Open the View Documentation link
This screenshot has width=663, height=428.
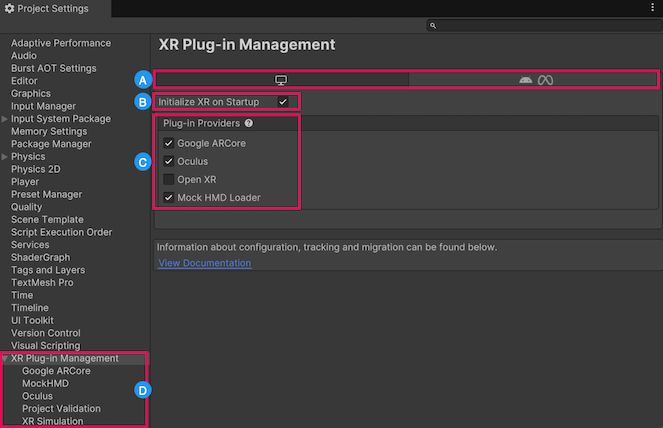coord(204,263)
